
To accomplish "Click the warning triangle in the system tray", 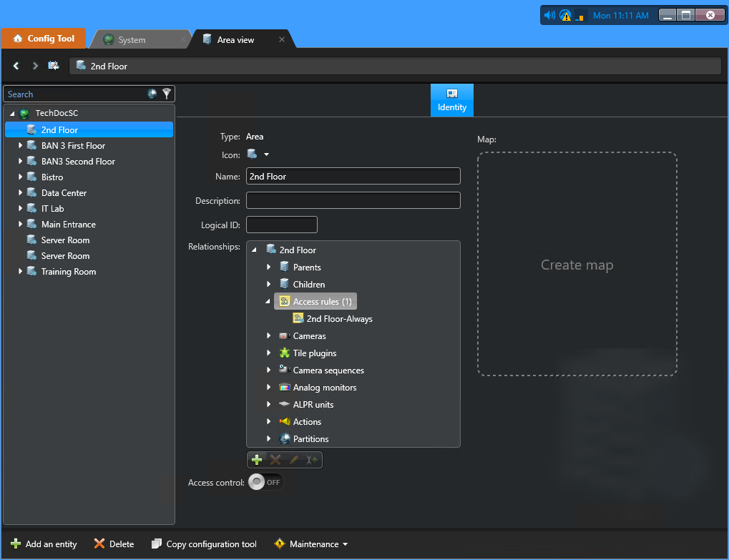I will (x=564, y=14).
